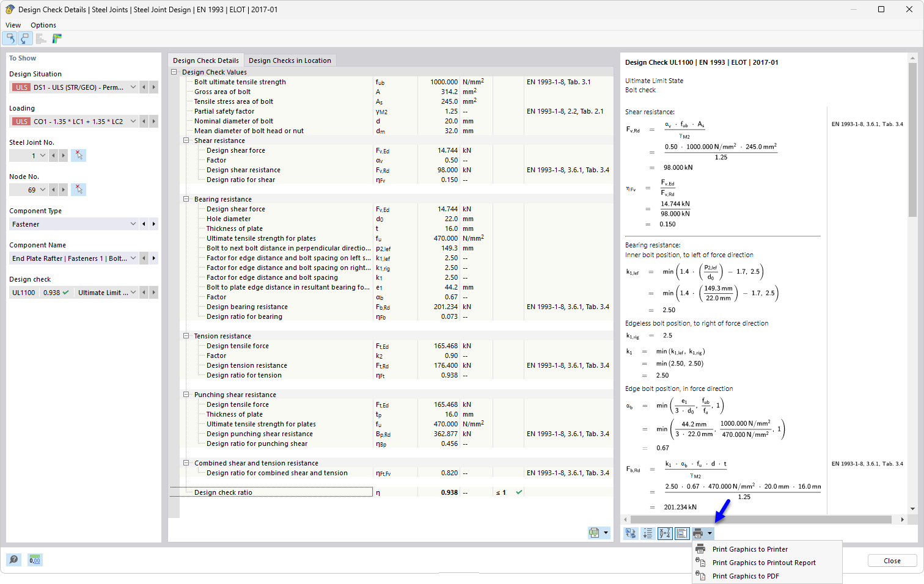Go to previous Design check
This screenshot has width=924, height=584.
click(x=144, y=293)
